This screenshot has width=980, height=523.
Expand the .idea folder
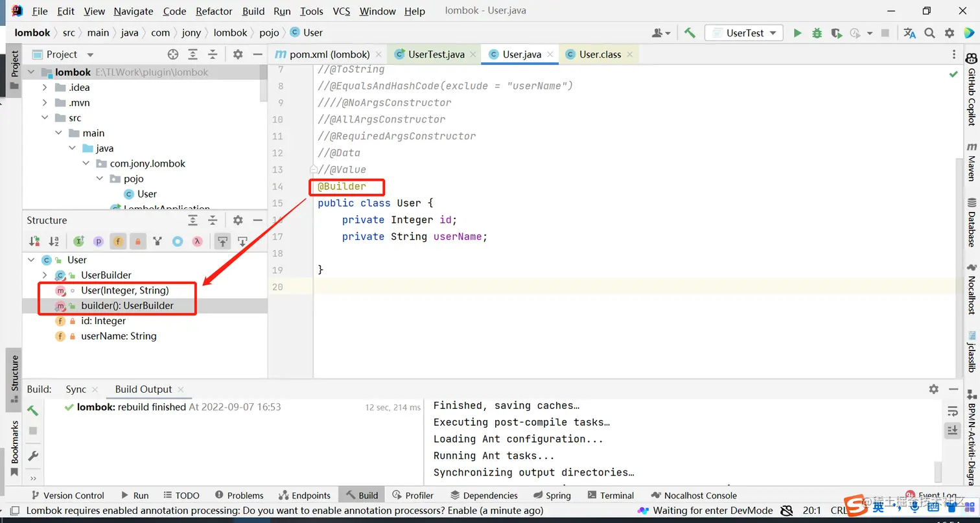pos(44,87)
